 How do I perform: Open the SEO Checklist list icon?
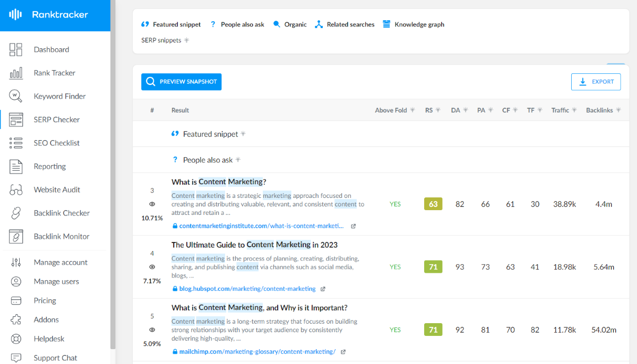pos(16,143)
